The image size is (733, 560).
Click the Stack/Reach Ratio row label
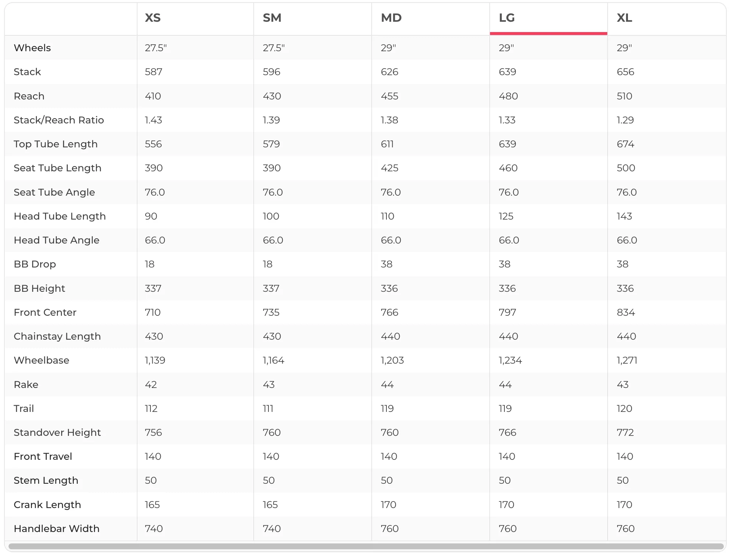59,120
